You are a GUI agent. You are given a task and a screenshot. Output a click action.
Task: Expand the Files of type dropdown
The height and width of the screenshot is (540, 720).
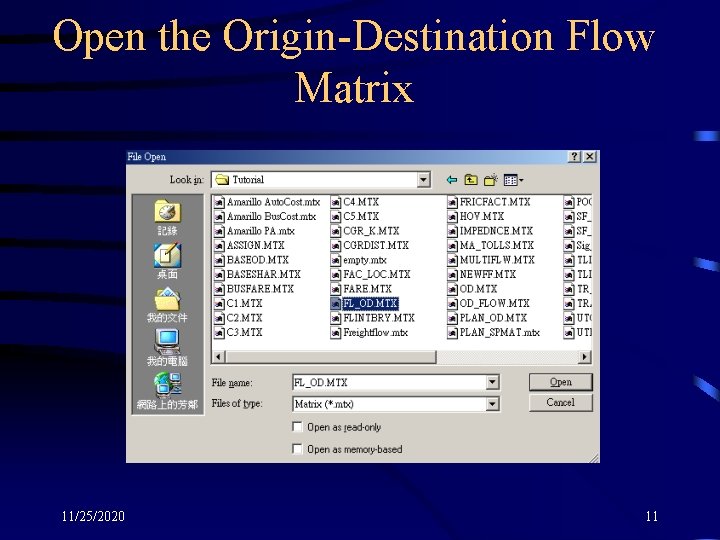492,404
